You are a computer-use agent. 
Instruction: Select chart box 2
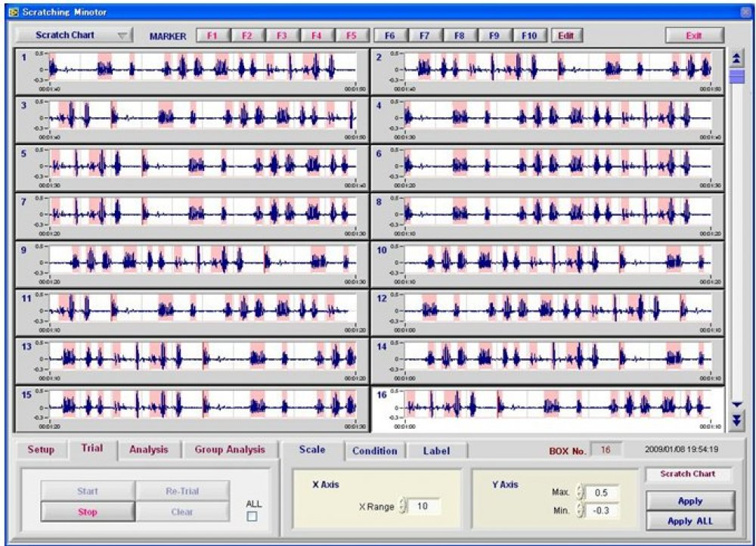[x=547, y=71]
